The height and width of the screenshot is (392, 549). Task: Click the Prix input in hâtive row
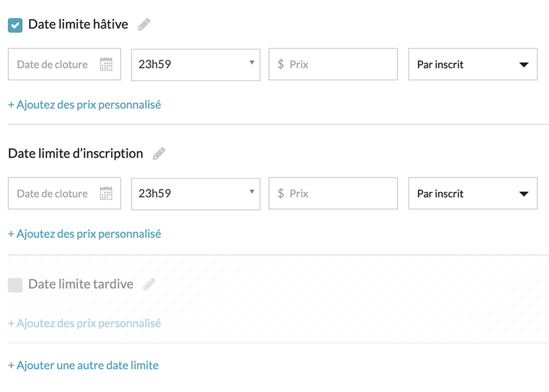[x=339, y=65]
